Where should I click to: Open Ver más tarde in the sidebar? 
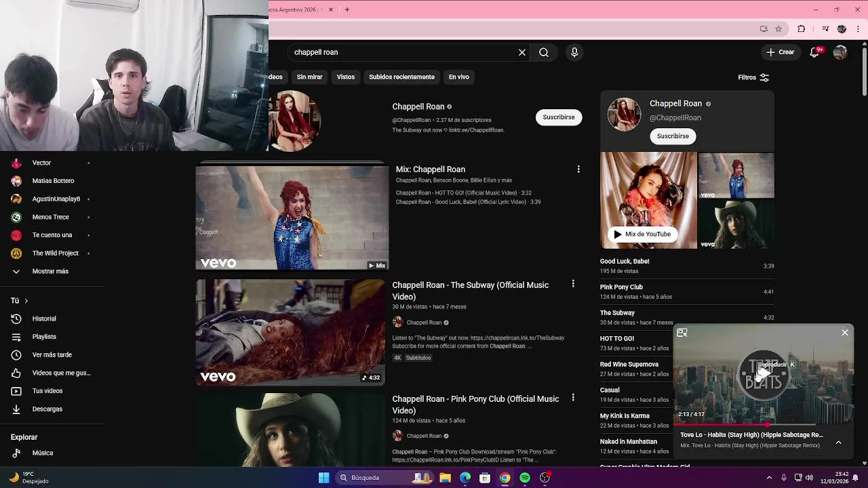pyautogui.click(x=53, y=354)
